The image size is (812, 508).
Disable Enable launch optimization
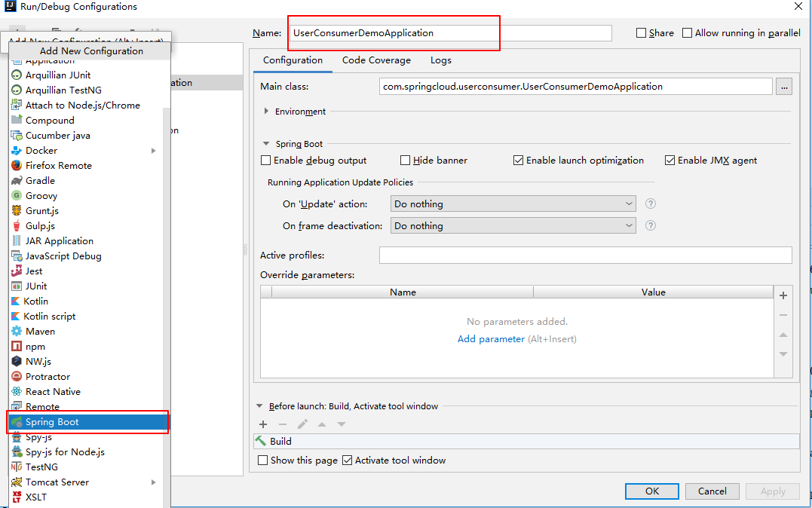pyautogui.click(x=519, y=160)
